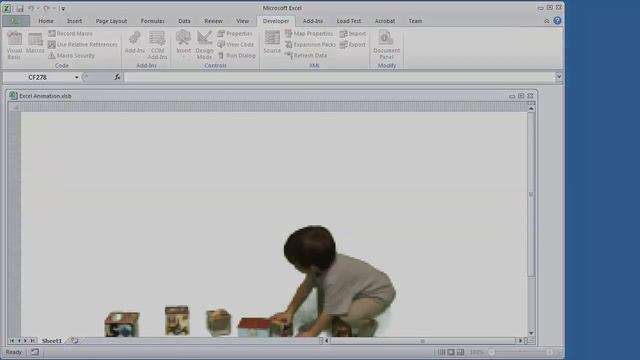Undo the last action

click(x=31, y=8)
